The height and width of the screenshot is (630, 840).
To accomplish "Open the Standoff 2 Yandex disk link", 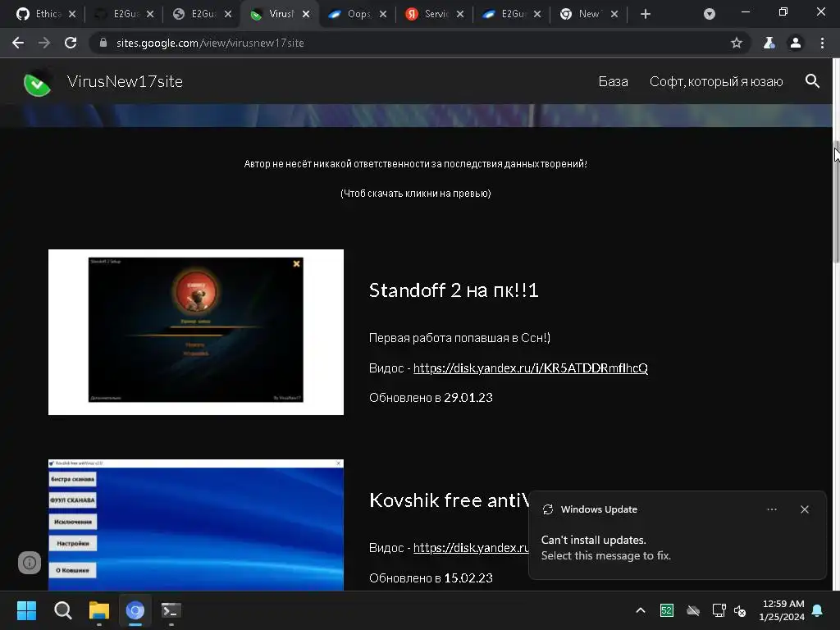I will tap(531, 368).
